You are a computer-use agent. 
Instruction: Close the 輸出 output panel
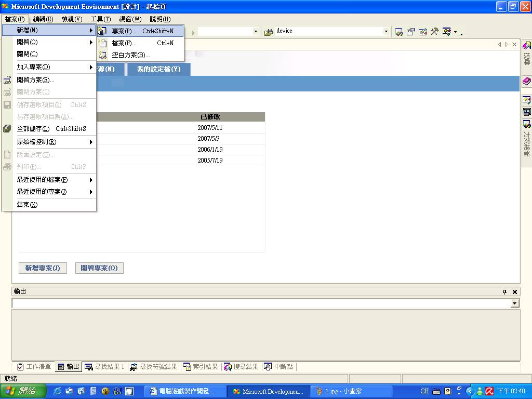click(x=515, y=292)
